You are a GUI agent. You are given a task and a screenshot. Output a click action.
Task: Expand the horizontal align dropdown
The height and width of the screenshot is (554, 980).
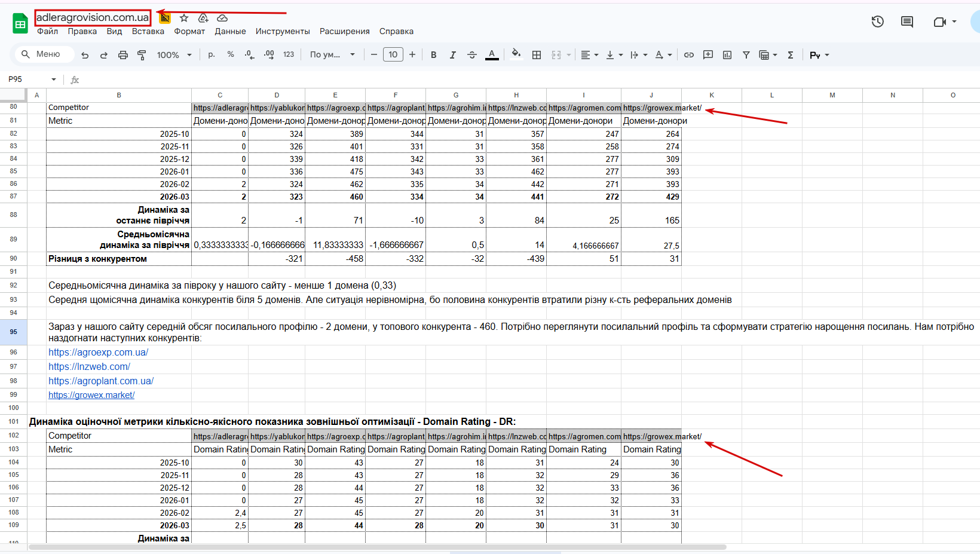[590, 55]
